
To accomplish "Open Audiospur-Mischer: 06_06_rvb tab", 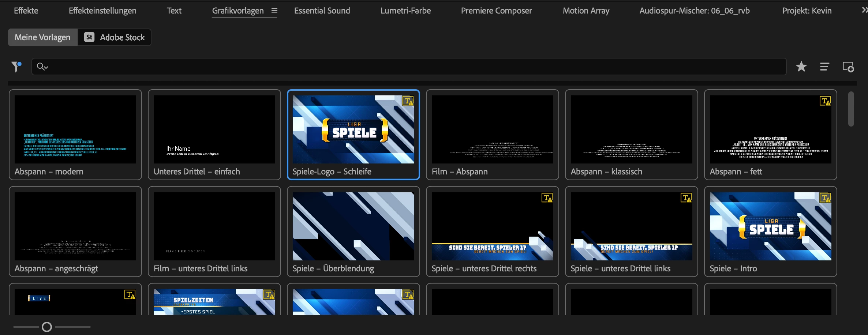I will tap(695, 11).
